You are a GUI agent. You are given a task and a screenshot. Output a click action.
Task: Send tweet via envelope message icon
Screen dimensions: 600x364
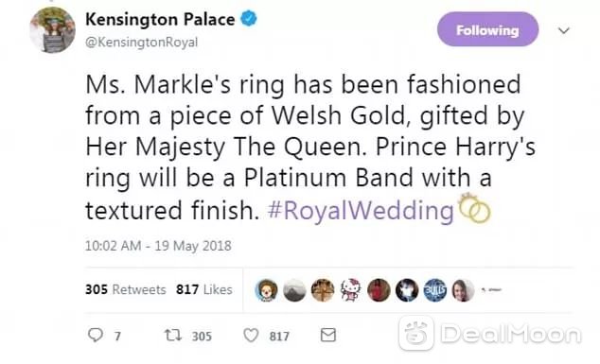tap(328, 335)
